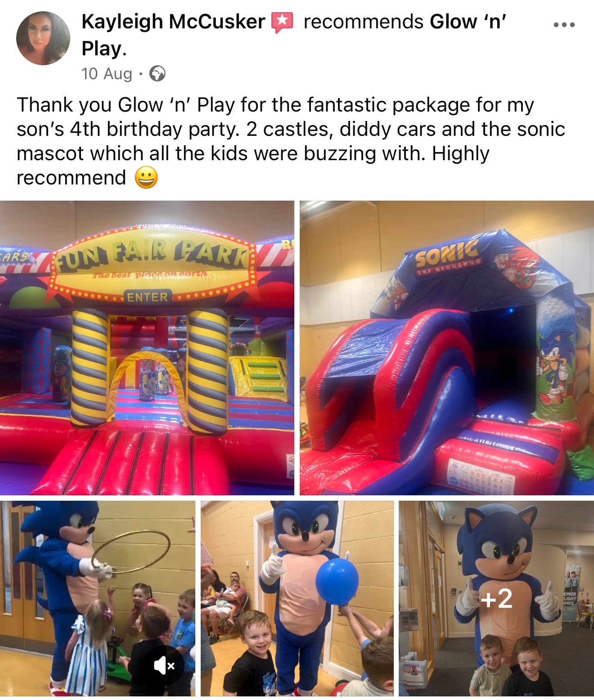Image resolution: width=594 pixels, height=700 pixels.
Task: Click the smiley emoji in the post
Action: [146, 177]
